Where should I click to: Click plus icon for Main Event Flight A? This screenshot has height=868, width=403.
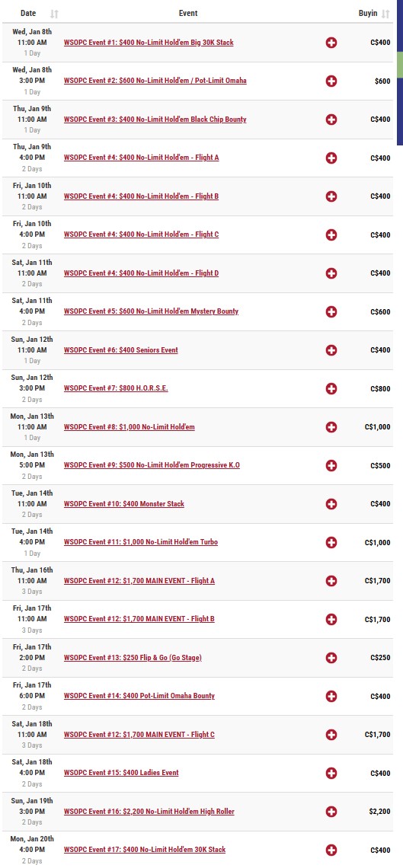click(331, 581)
